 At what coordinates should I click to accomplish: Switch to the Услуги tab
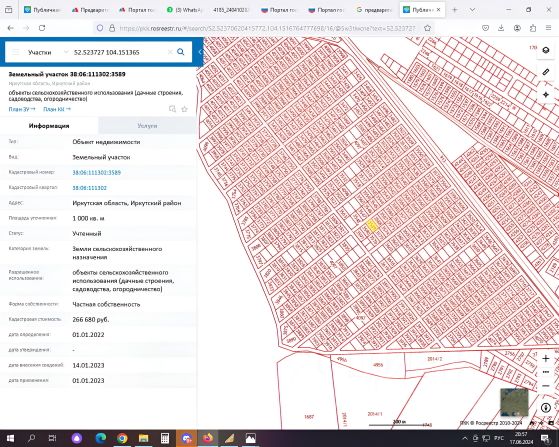coord(147,126)
